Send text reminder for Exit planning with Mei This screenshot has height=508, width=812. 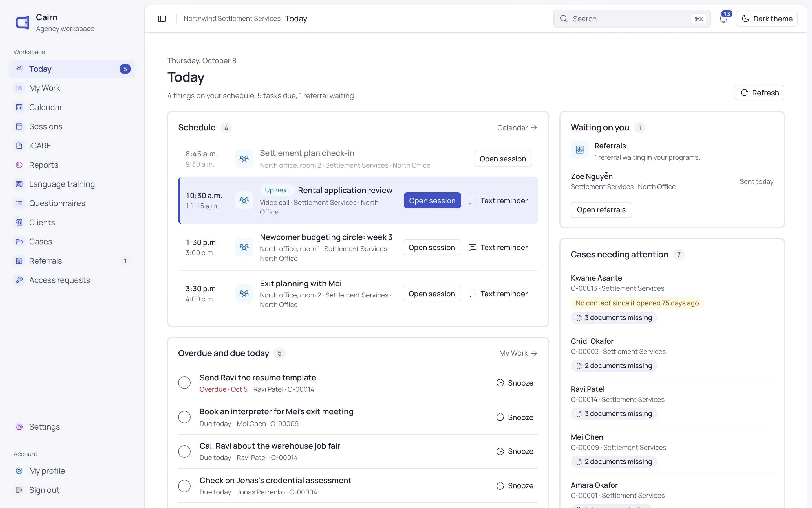coord(498,294)
